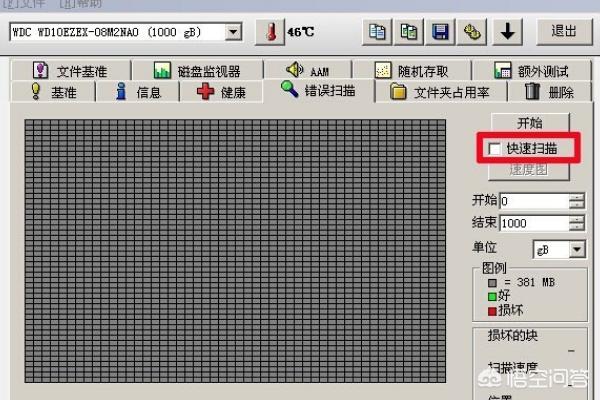
Task: Click the save screenshot floppy disk icon
Action: [x=439, y=31]
